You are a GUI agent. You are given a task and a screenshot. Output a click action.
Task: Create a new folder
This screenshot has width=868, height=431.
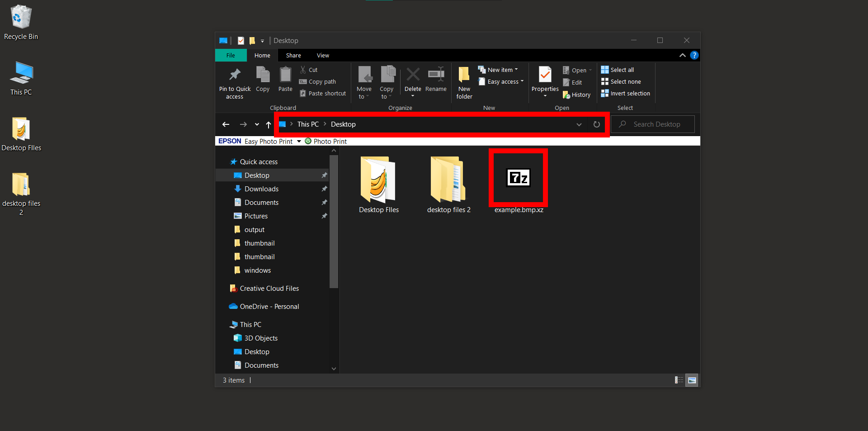[x=464, y=82]
